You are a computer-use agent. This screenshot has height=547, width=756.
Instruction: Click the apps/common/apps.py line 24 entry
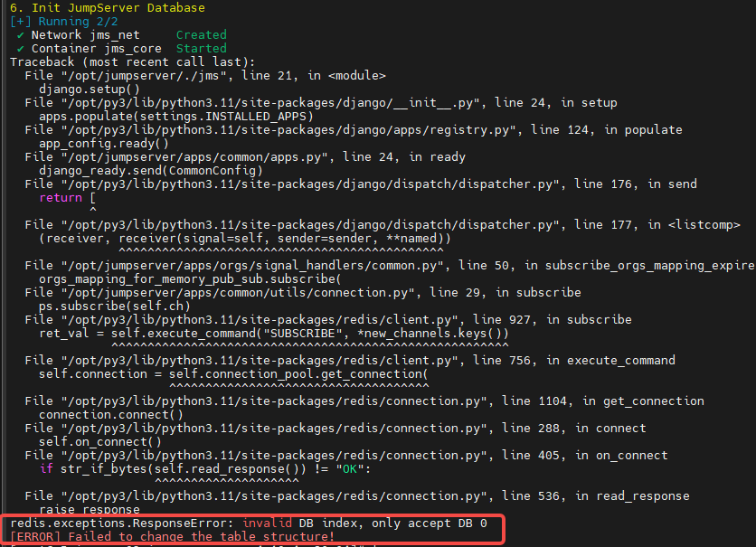(245, 156)
